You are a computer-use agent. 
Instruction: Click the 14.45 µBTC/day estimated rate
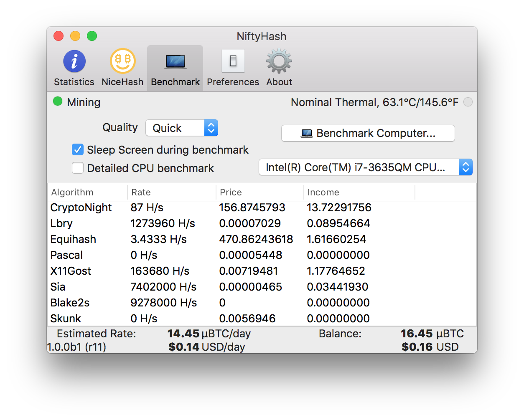coord(209,334)
